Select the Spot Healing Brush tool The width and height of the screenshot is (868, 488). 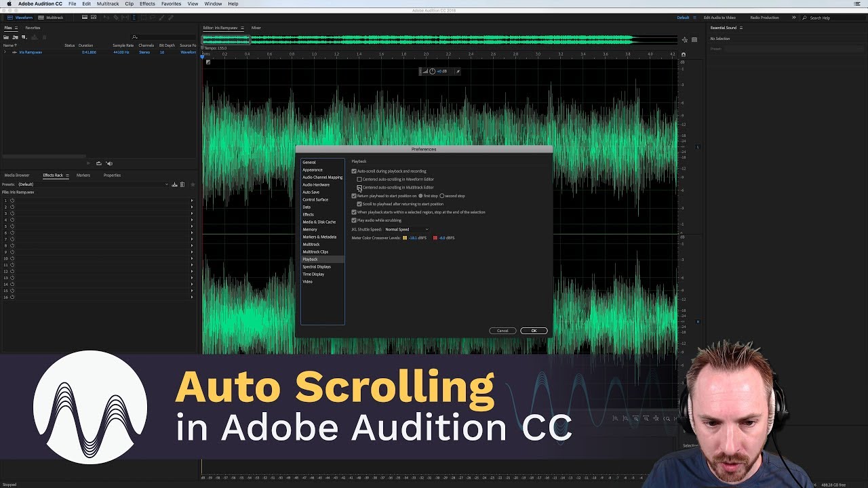pos(170,18)
